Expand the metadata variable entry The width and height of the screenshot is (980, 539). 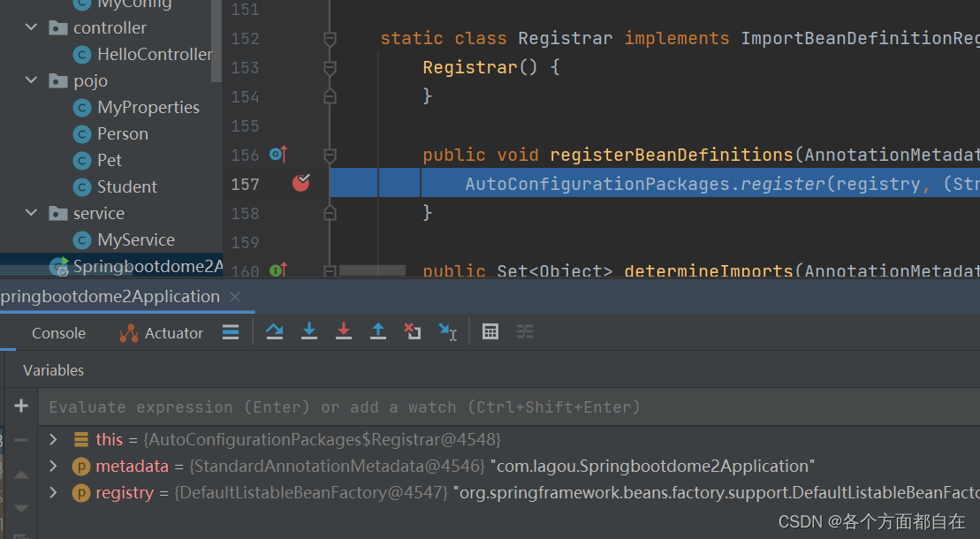pyautogui.click(x=53, y=466)
